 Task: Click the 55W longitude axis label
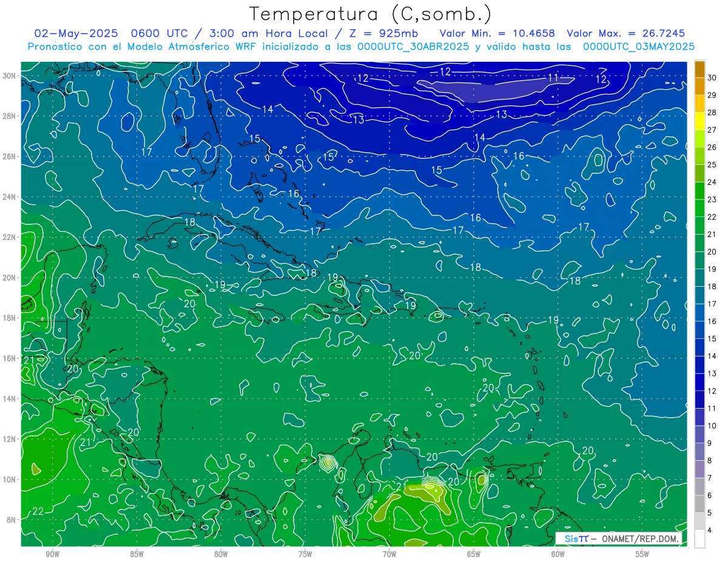(642, 554)
